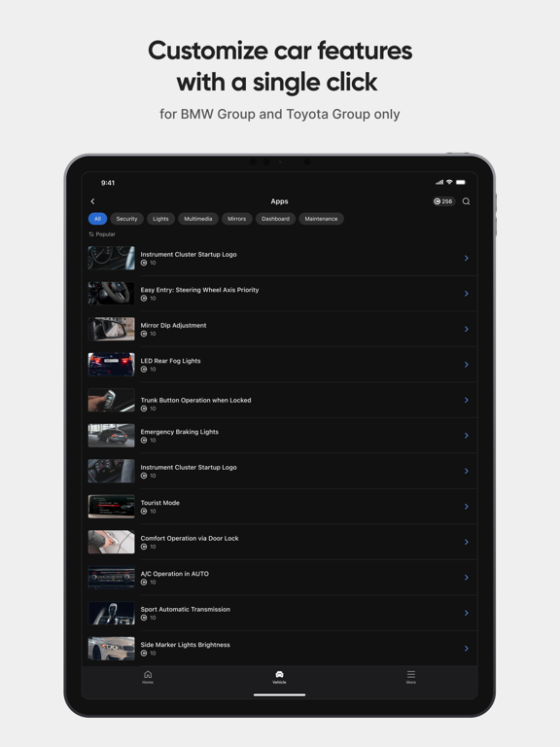560x747 pixels.
Task: Open the Home tab icon
Action: tap(148, 677)
